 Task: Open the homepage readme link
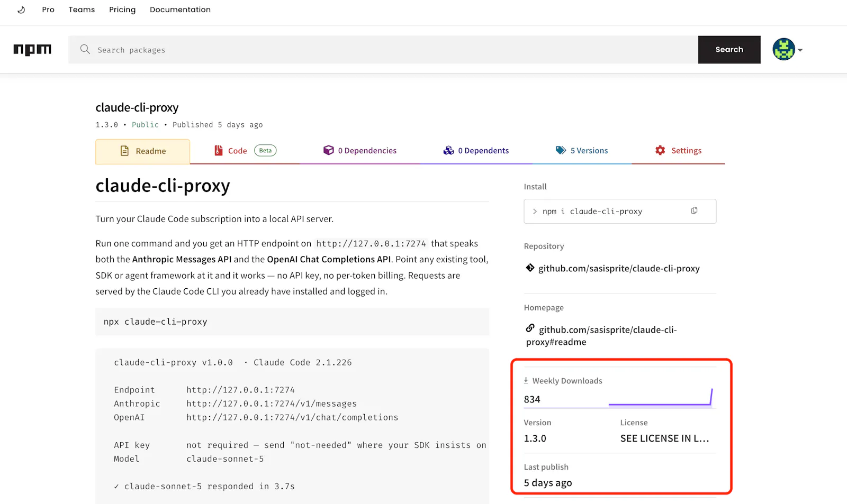point(602,336)
